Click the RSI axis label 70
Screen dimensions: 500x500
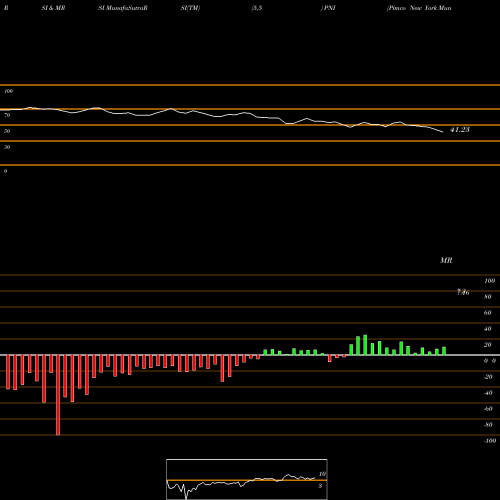pos(7,115)
